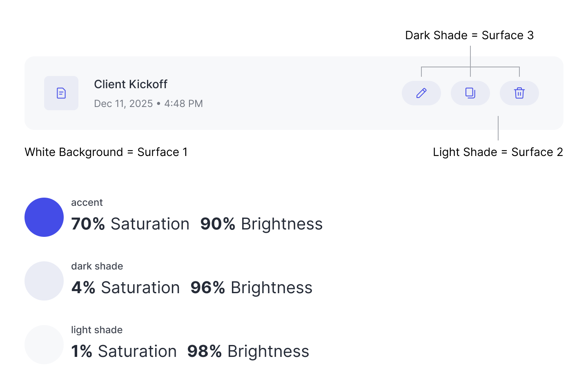Click the duplicate copy icon
The width and height of the screenshot is (588, 392).
[470, 93]
